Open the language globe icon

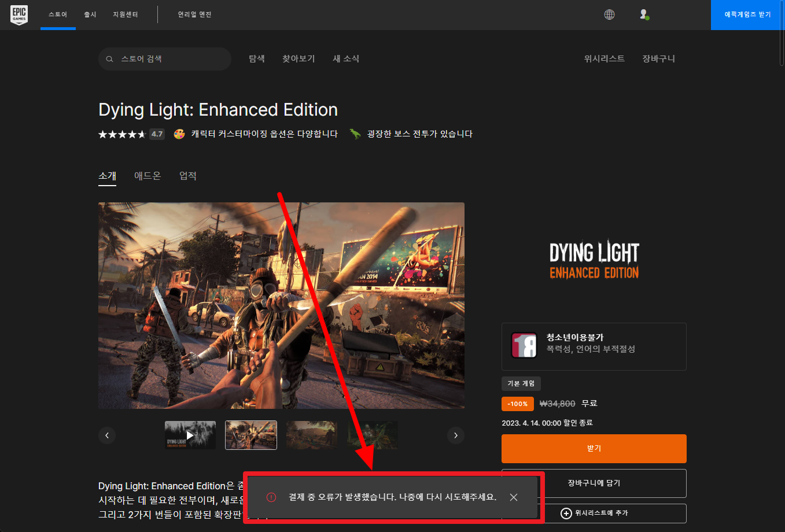(609, 14)
